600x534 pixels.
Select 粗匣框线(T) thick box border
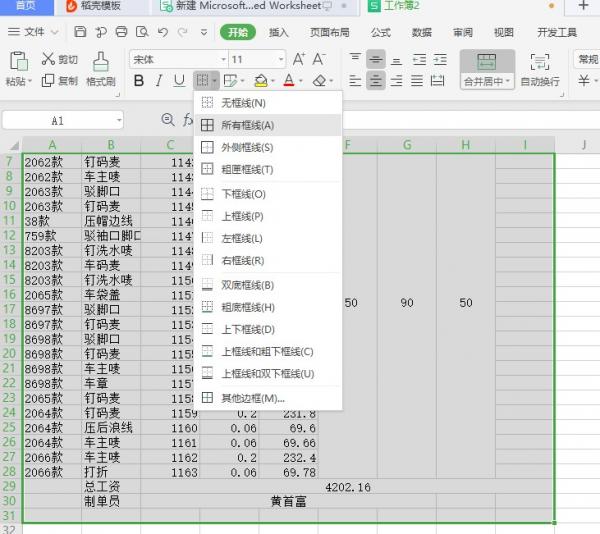pos(267,169)
